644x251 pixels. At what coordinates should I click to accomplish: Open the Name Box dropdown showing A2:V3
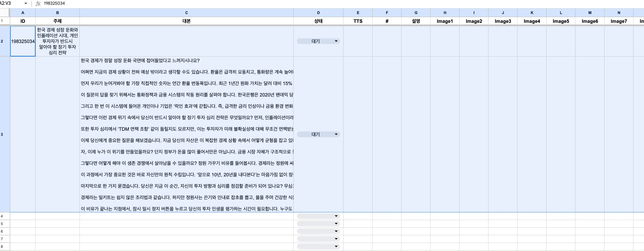pos(25,4)
